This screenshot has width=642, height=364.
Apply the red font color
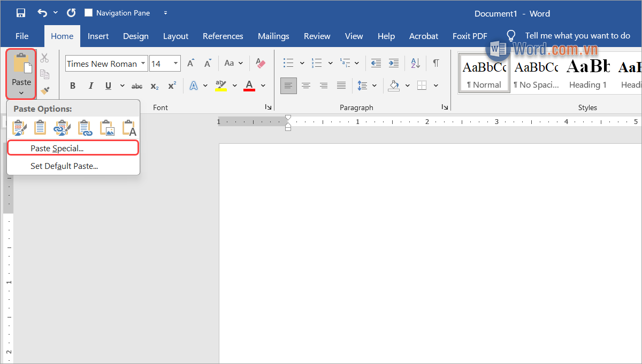click(x=249, y=86)
